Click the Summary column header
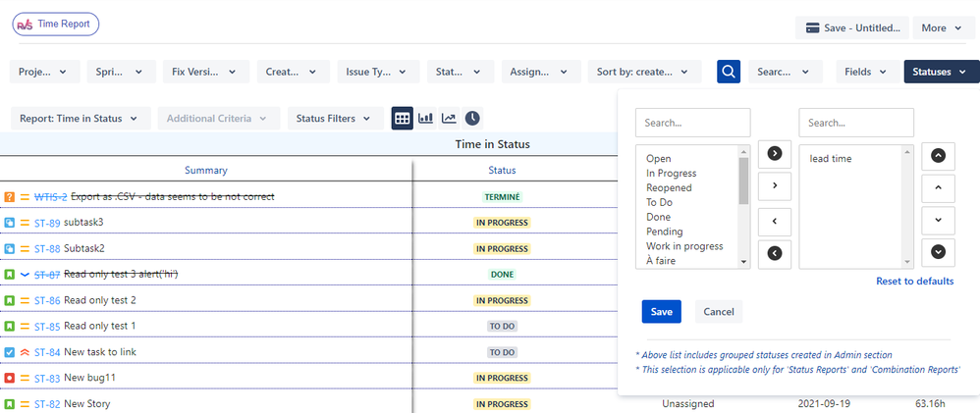 (206, 170)
